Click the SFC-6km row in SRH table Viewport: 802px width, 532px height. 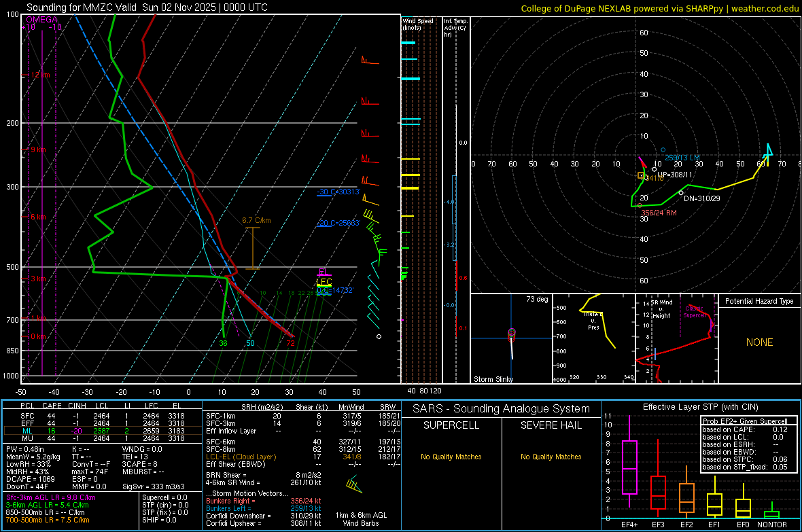[303, 442]
